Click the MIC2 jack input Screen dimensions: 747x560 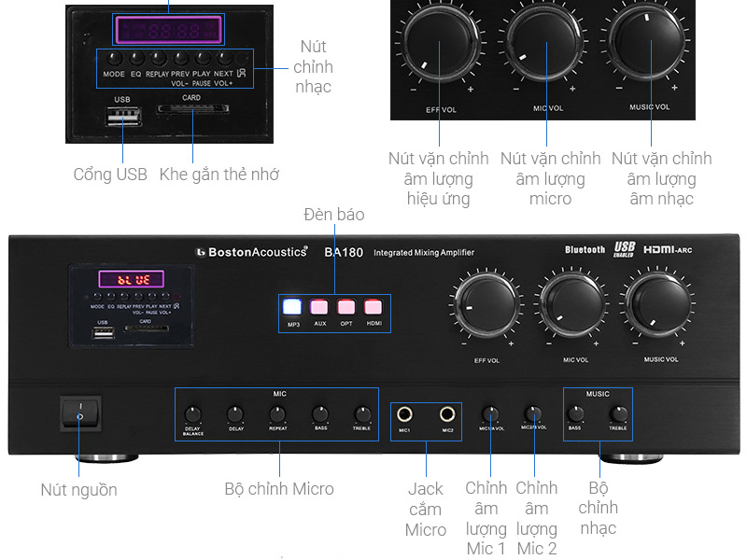(447, 414)
